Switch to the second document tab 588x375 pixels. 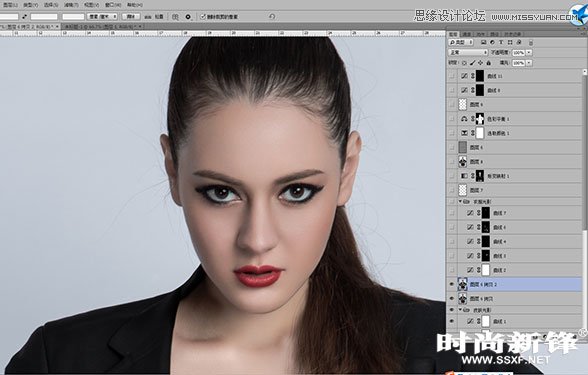101,27
